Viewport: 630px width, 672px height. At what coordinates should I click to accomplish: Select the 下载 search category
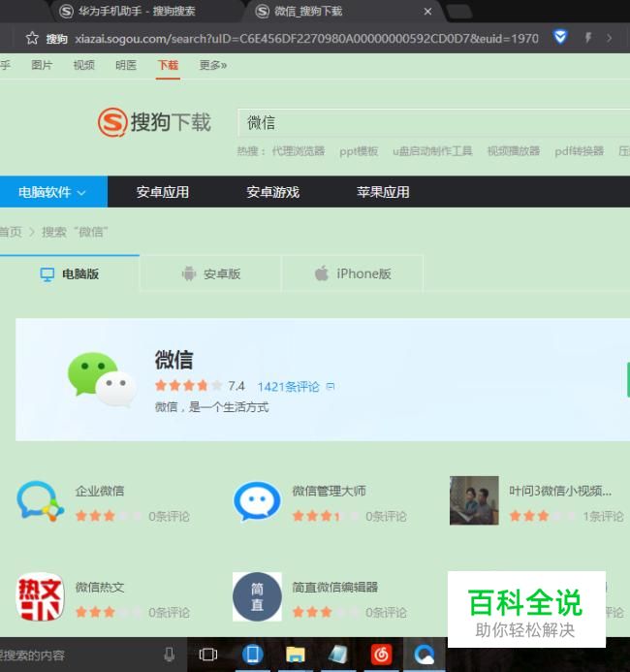point(168,65)
